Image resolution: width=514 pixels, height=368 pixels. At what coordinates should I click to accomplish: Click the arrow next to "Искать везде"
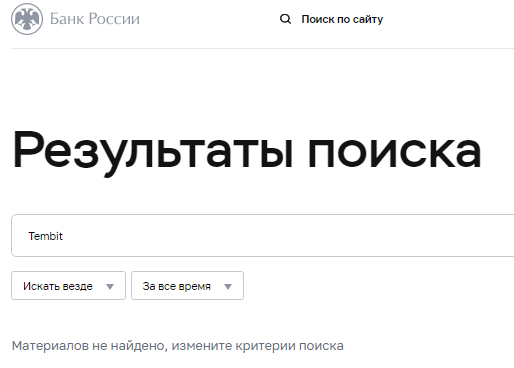coord(110,286)
